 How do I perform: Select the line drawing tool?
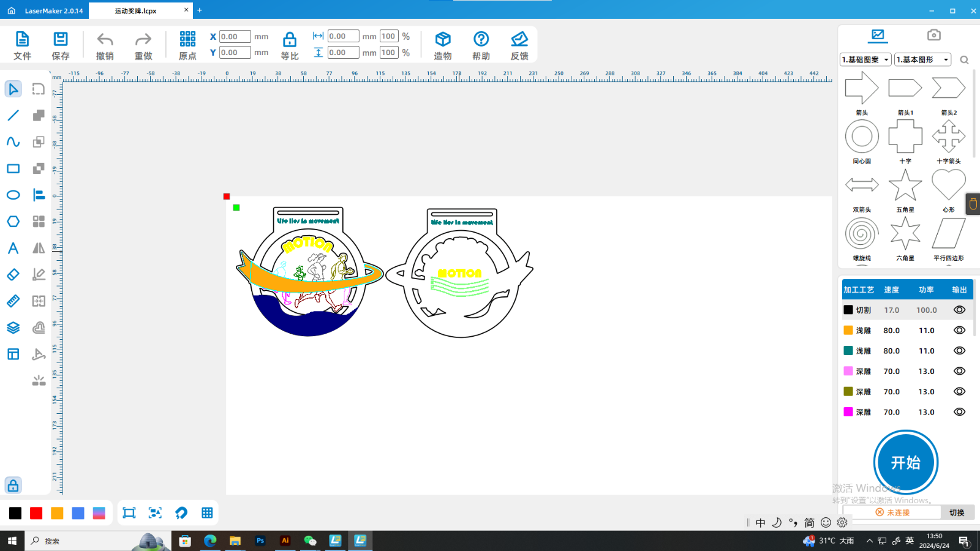[13, 116]
